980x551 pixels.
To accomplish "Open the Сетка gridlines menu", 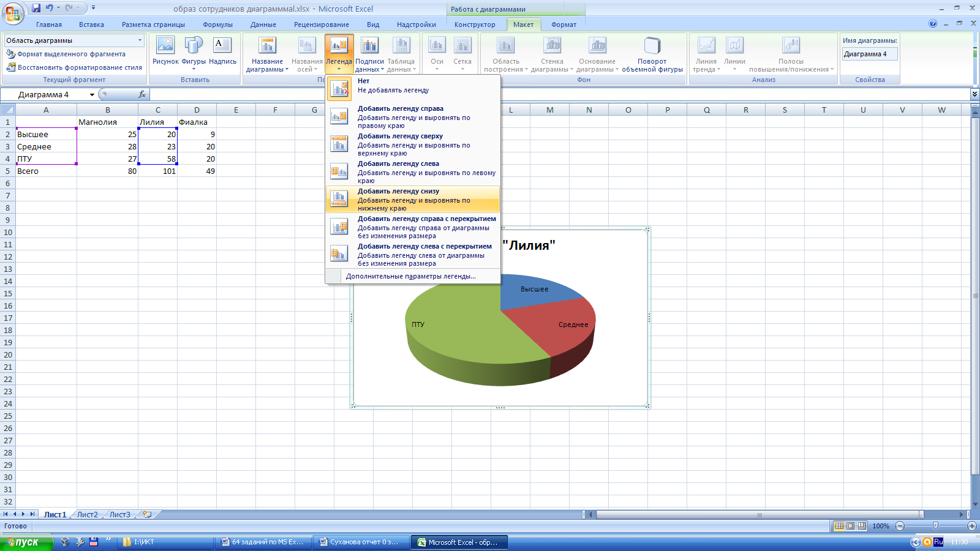I will pyautogui.click(x=462, y=54).
